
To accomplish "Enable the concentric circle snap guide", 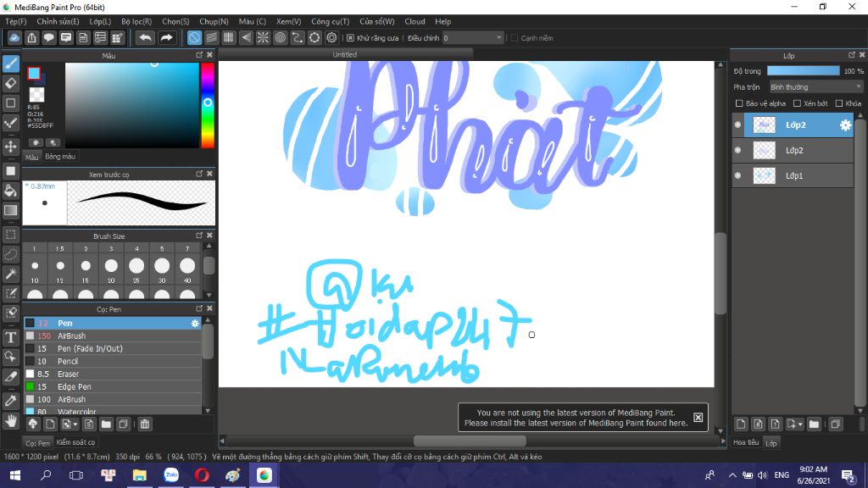I will tap(280, 37).
